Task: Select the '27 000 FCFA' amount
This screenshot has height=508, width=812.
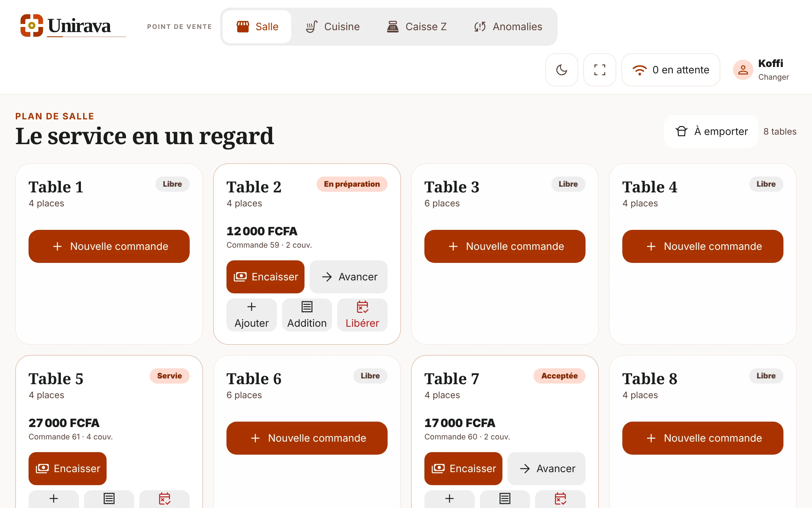Action: 64,423
